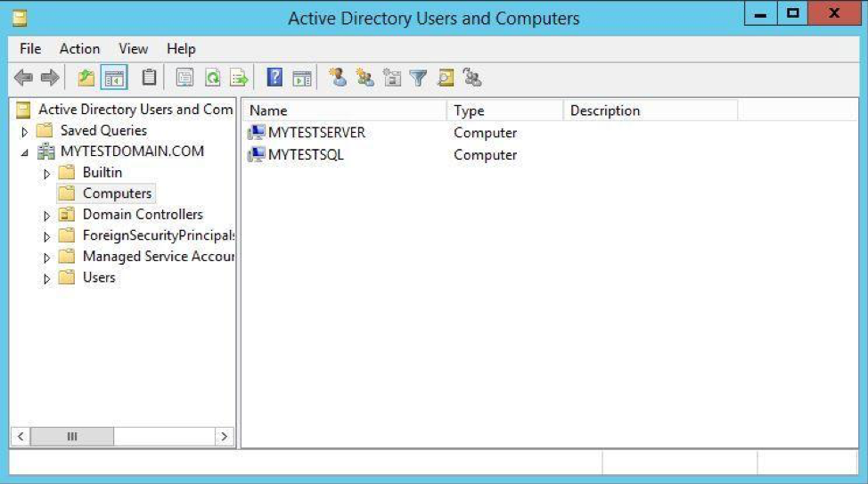Click the Back arrow toolbar button
Image resolution: width=868 pixels, height=484 pixels.
[x=23, y=78]
